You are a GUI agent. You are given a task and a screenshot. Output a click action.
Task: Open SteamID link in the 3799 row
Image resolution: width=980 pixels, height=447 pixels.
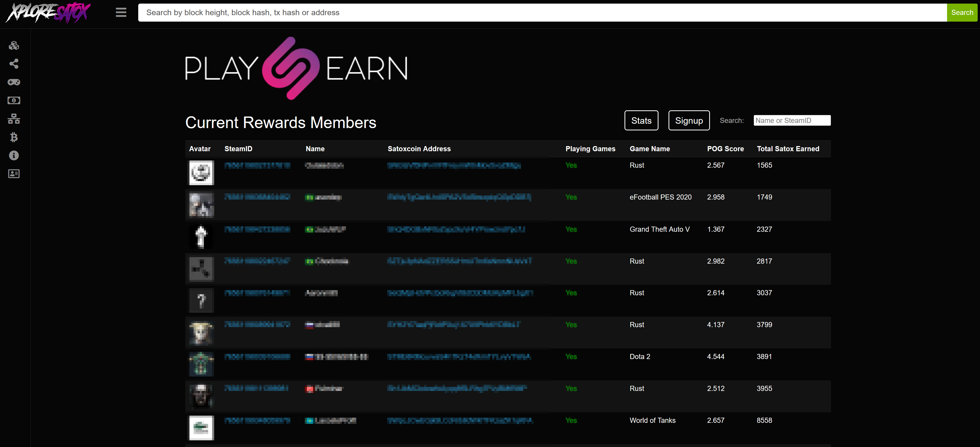pos(257,325)
